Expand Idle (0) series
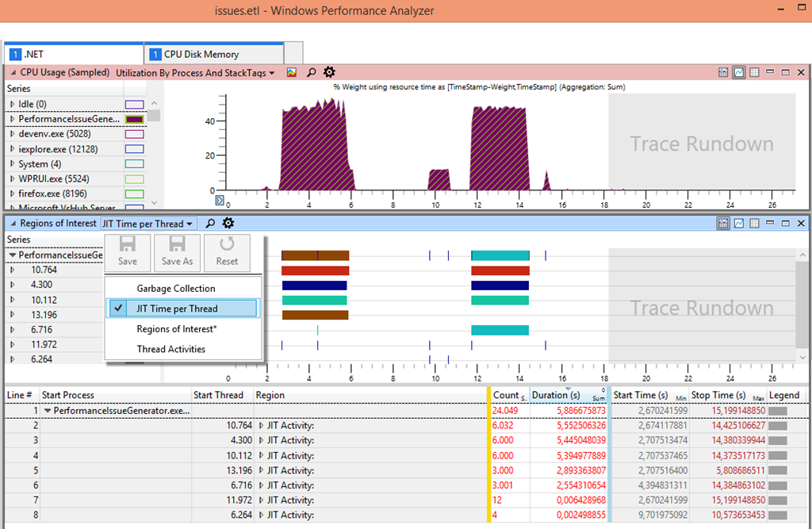The image size is (812, 529). click(x=12, y=104)
